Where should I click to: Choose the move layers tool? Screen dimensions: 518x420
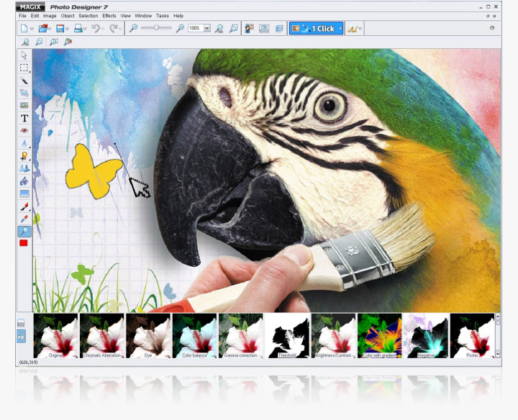coord(24,93)
